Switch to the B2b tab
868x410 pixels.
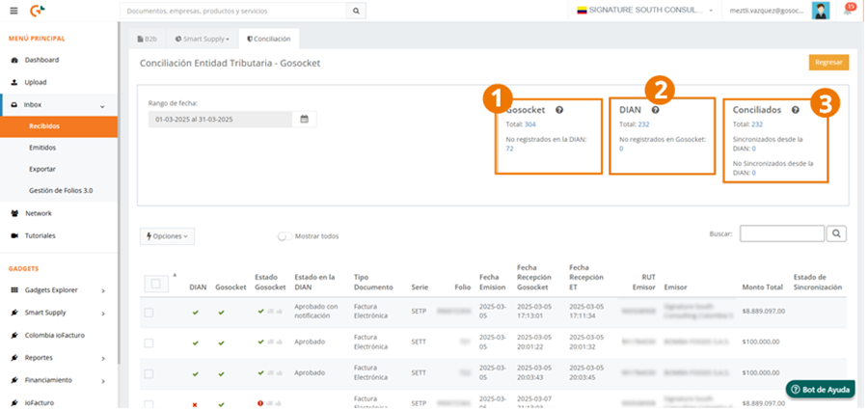(x=148, y=39)
